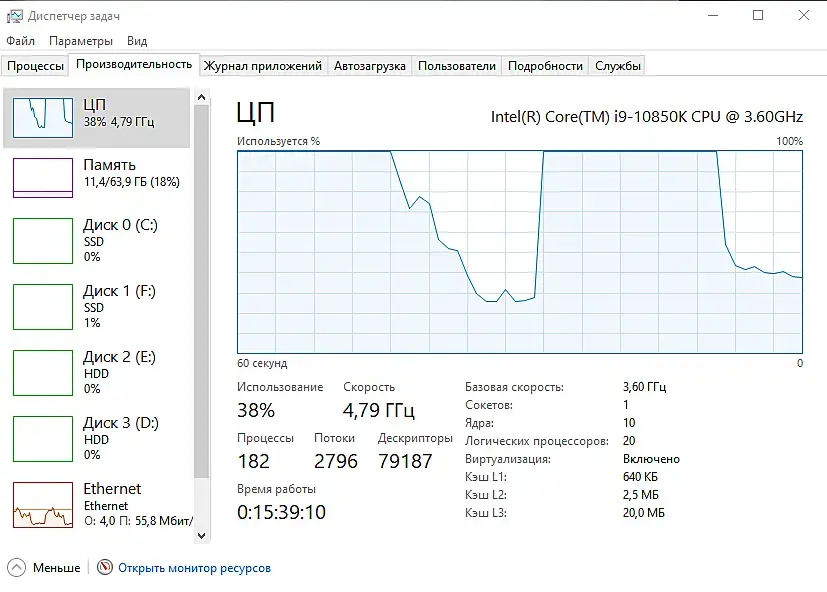Select the ЦП mini graph thumbnail
827x592 pixels.
click(x=43, y=118)
